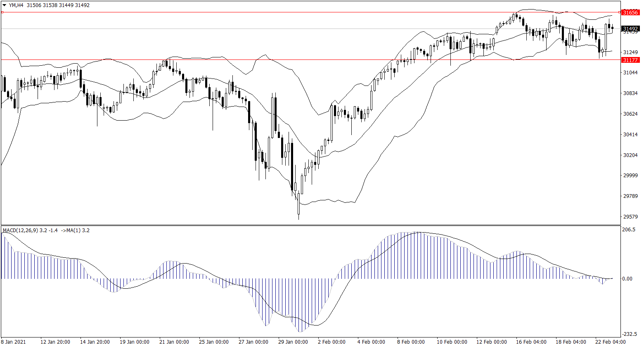Select the red 31656 price label
The width and height of the screenshot is (644, 347).
point(630,12)
